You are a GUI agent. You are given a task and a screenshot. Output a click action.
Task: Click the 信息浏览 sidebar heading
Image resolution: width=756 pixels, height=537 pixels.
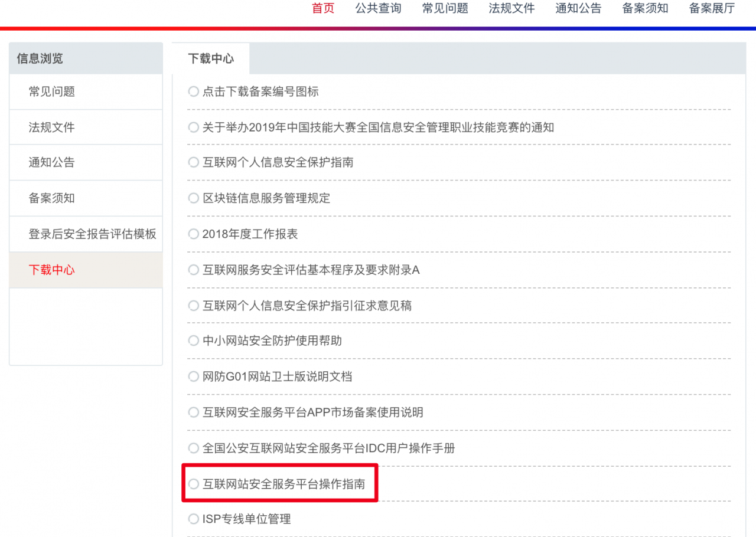[40, 58]
